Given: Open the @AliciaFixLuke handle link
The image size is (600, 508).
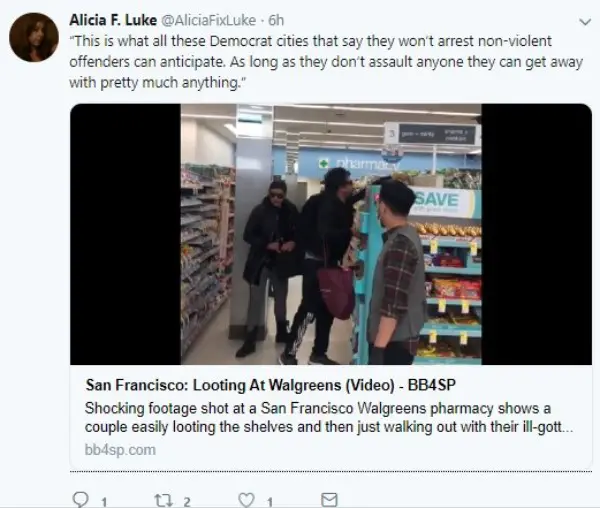Looking at the screenshot, I should pos(209,20).
